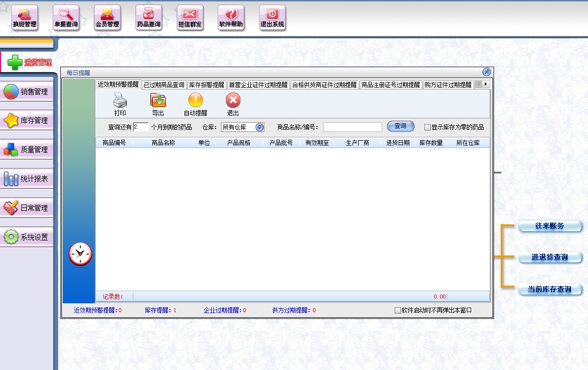Click the red Exit (退出) icon

click(x=233, y=101)
